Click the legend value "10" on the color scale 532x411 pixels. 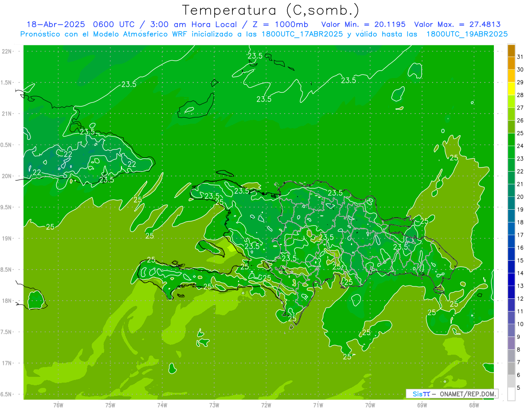tap(520, 324)
